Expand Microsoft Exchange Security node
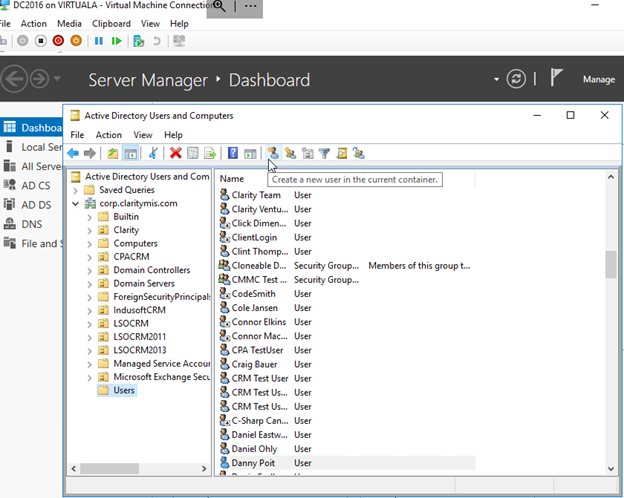Viewport: 624px width, 498px height. (90, 378)
